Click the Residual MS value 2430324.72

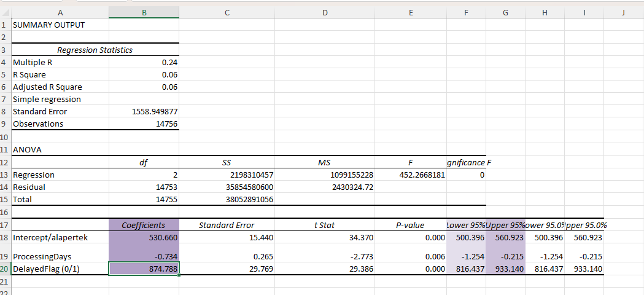(325, 187)
